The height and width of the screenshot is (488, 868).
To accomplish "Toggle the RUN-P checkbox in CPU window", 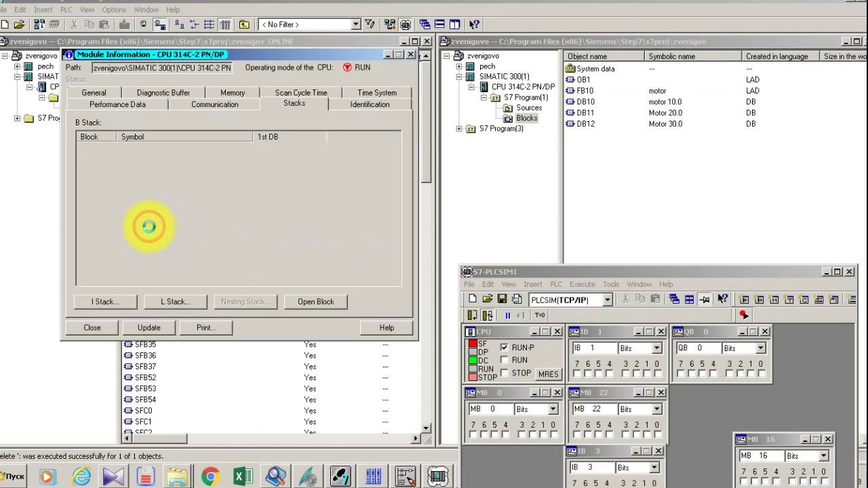I will pyautogui.click(x=504, y=347).
